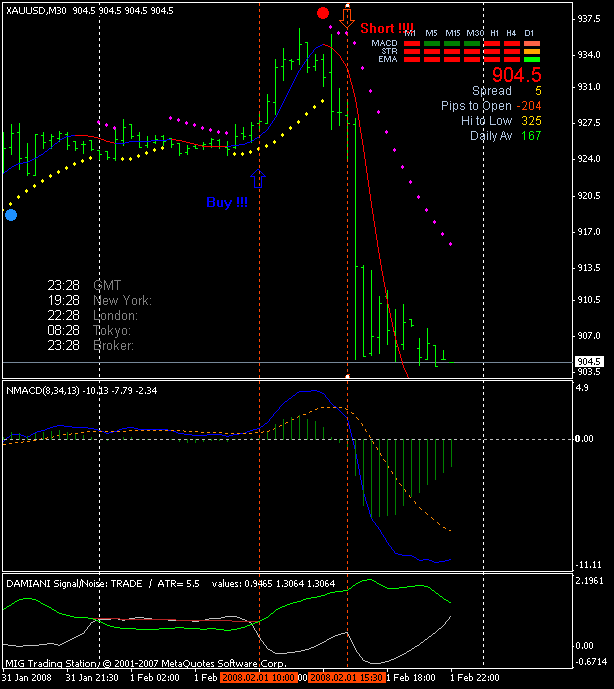Viewport: 614px width, 689px height.
Task: Click the EMA D1 green signal cell
Action: pyautogui.click(x=532, y=59)
